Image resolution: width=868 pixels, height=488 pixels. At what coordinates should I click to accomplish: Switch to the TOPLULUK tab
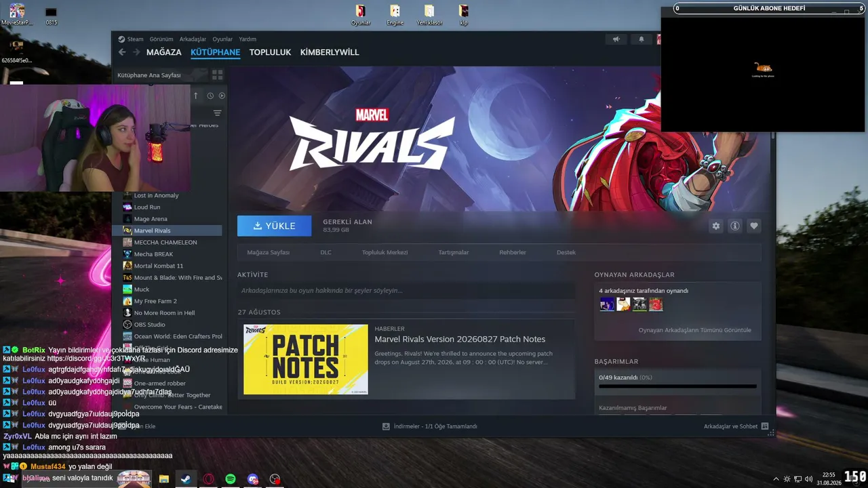click(x=270, y=52)
